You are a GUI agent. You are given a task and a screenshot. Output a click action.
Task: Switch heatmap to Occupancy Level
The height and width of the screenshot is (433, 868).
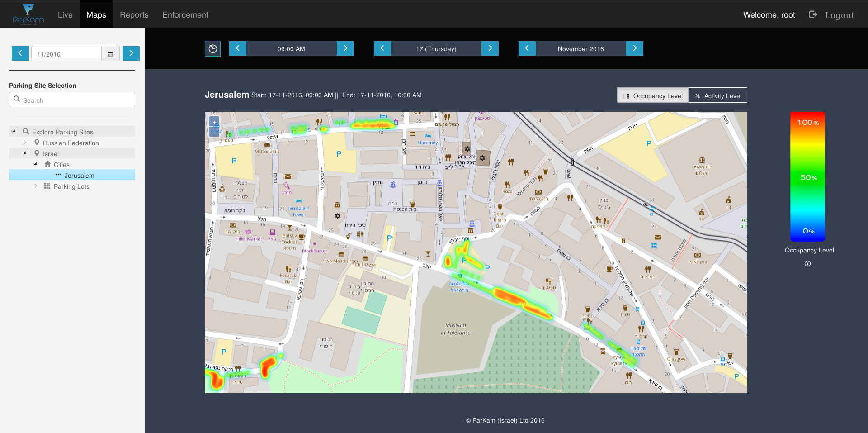[x=653, y=95]
